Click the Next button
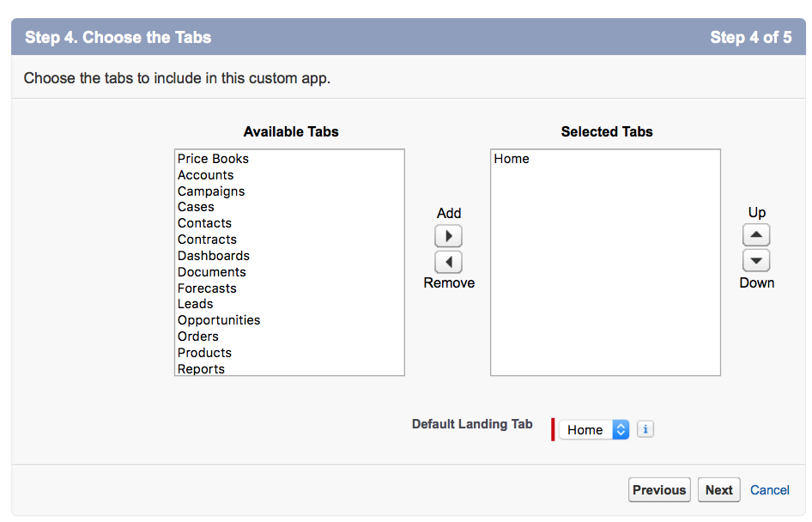The width and height of the screenshot is (812, 522). tap(718, 490)
